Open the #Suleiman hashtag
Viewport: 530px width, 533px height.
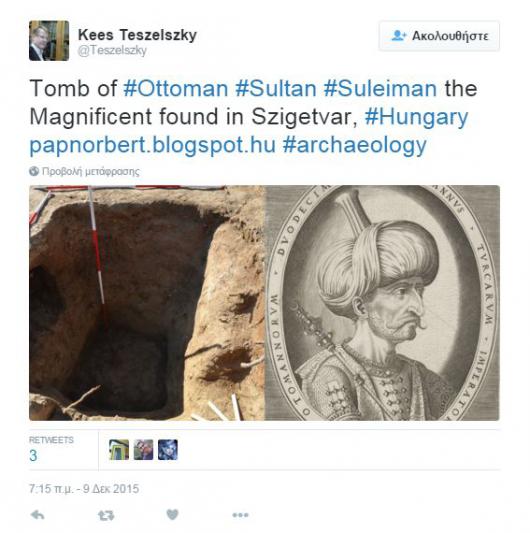[x=380, y=89]
